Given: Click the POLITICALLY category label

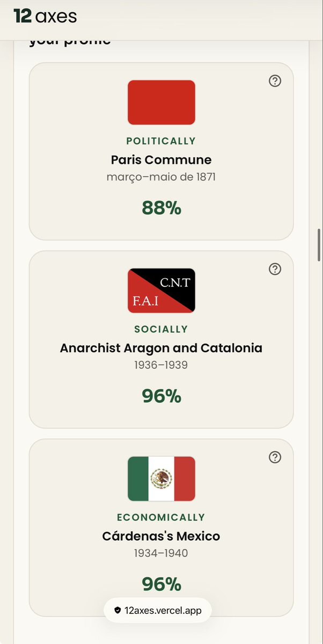Looking at the screenshot, I should point(161,141).
